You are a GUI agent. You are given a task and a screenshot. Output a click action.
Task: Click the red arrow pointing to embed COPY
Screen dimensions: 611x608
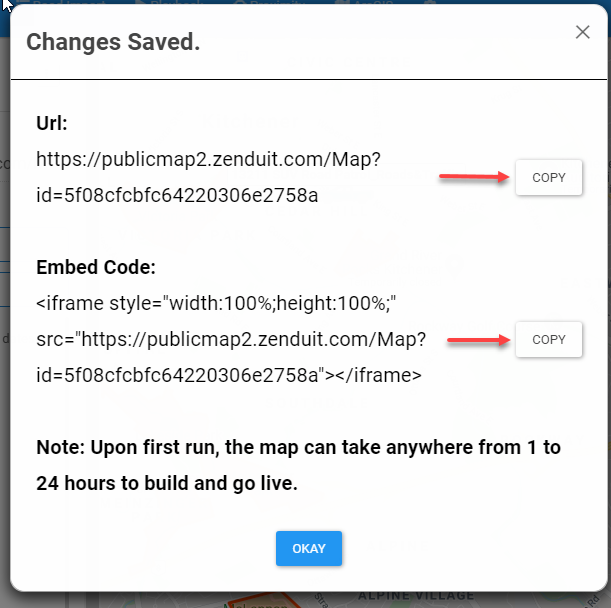click(x=479, y=340)
